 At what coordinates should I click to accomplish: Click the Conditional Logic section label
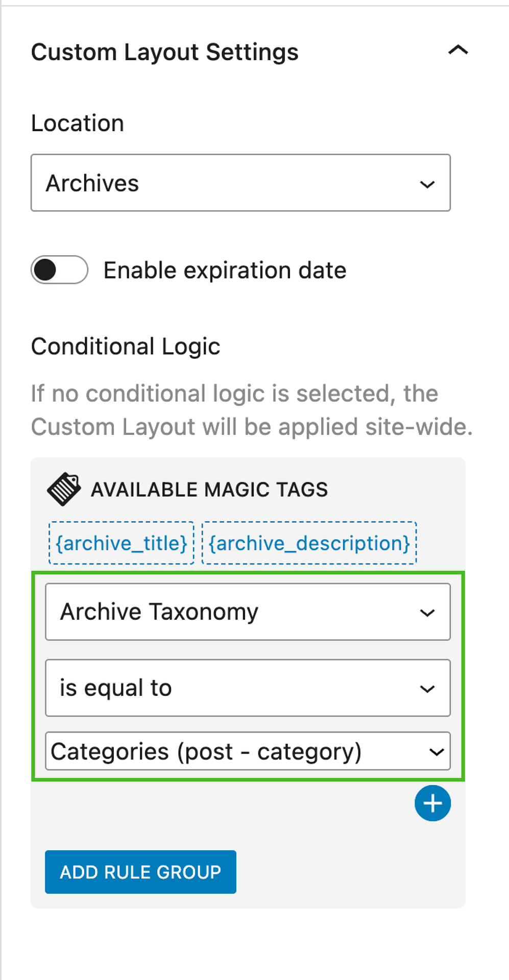click(126, 347)
